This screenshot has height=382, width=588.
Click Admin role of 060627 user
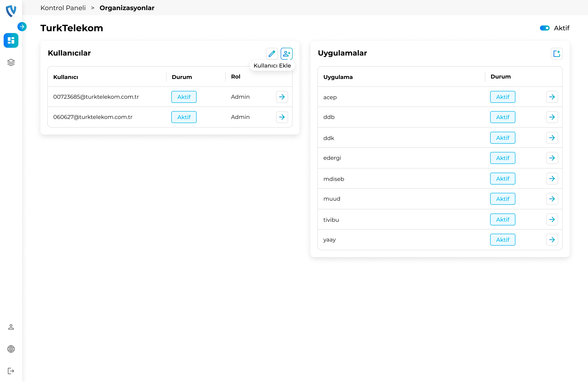(x=240, y=117)
